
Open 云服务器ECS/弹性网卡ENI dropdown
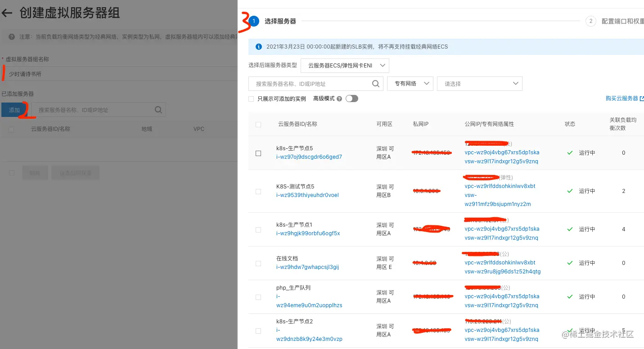click(x=345, y=66)
